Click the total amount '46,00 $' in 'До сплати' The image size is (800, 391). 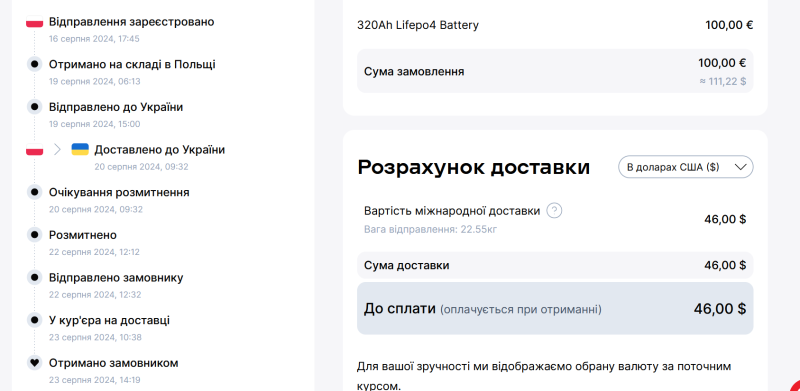tap(719, 309)
